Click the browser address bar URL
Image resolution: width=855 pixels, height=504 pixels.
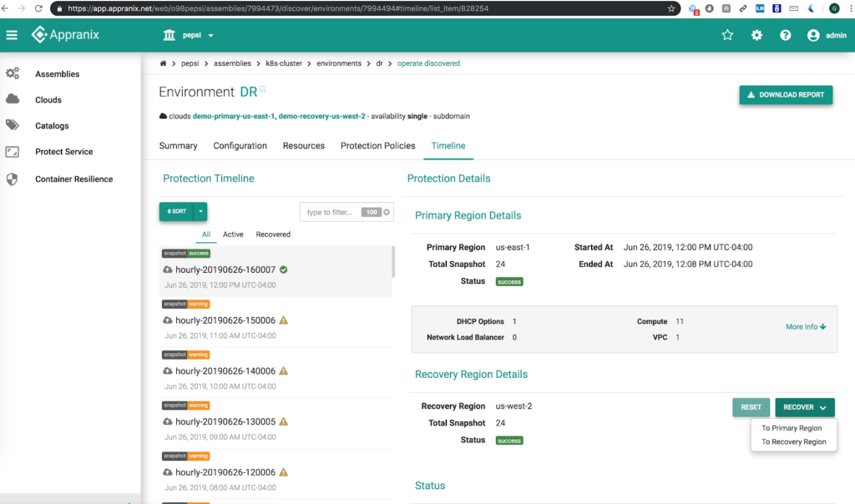point(278,8)
